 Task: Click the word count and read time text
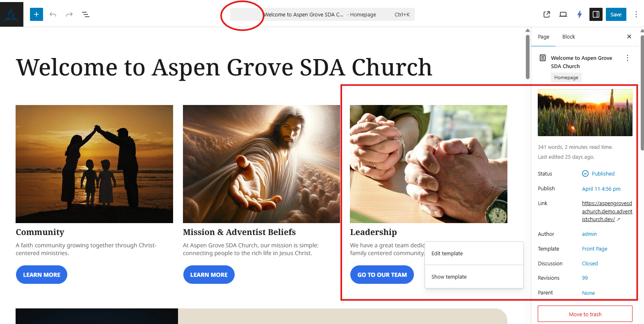click(575, 147)
